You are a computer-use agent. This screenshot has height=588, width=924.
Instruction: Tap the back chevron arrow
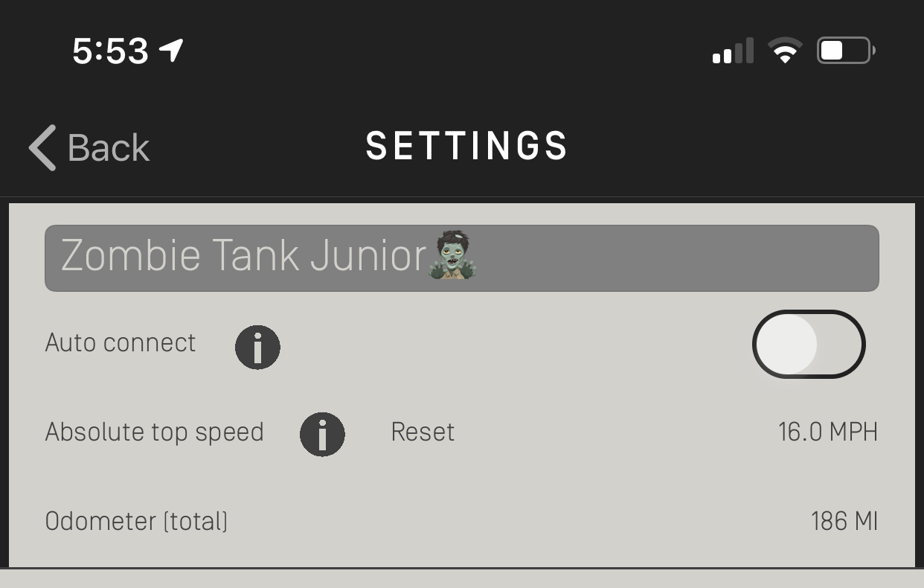click(43, 147)
